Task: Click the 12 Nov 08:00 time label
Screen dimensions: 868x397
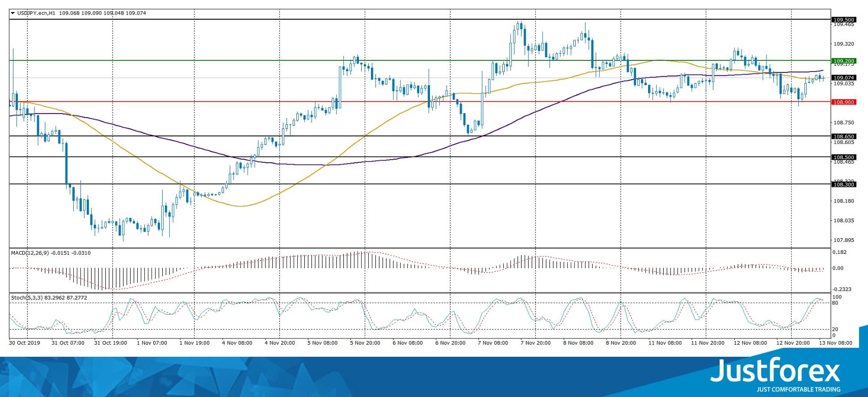Action: (x=750, y=343)
